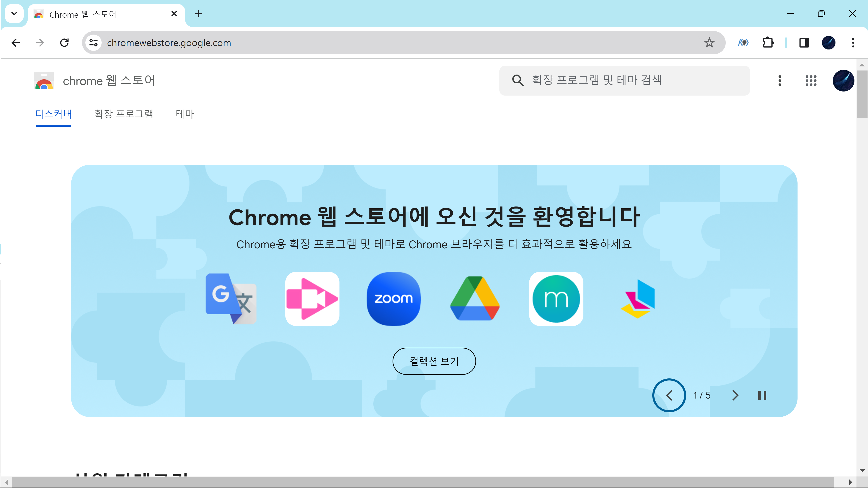The width and height of the screenshot is (868, 488).
Task: Open the Chrome extensions puzzle icon
Action: [768, 43]
